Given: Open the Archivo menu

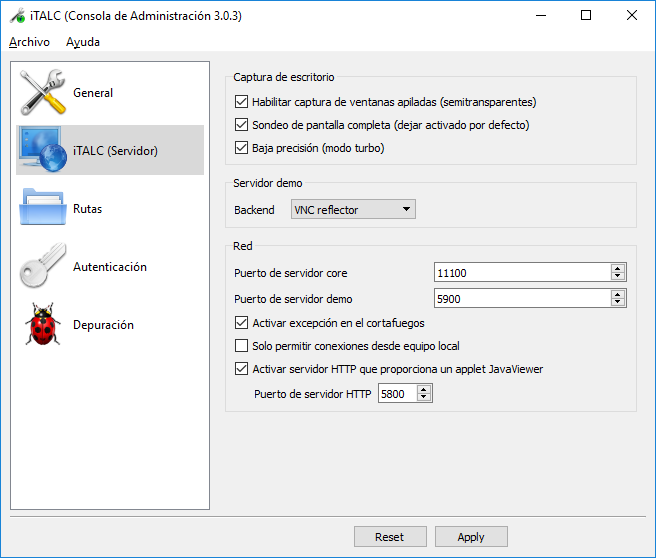Looking at the screenshot, I should (x=29, y=42).
